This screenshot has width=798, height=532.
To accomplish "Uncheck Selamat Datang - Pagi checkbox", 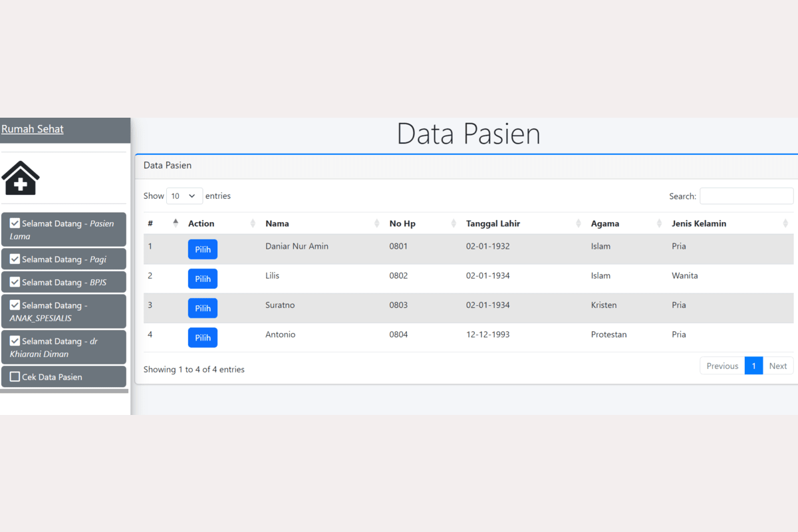I will [x=15, y=259].
